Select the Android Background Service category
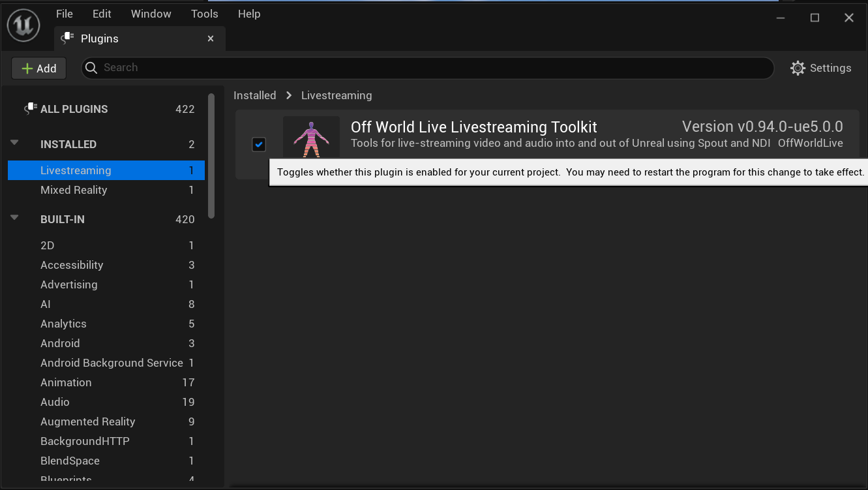This screenshot has width=868, height=490. point(106,363)
